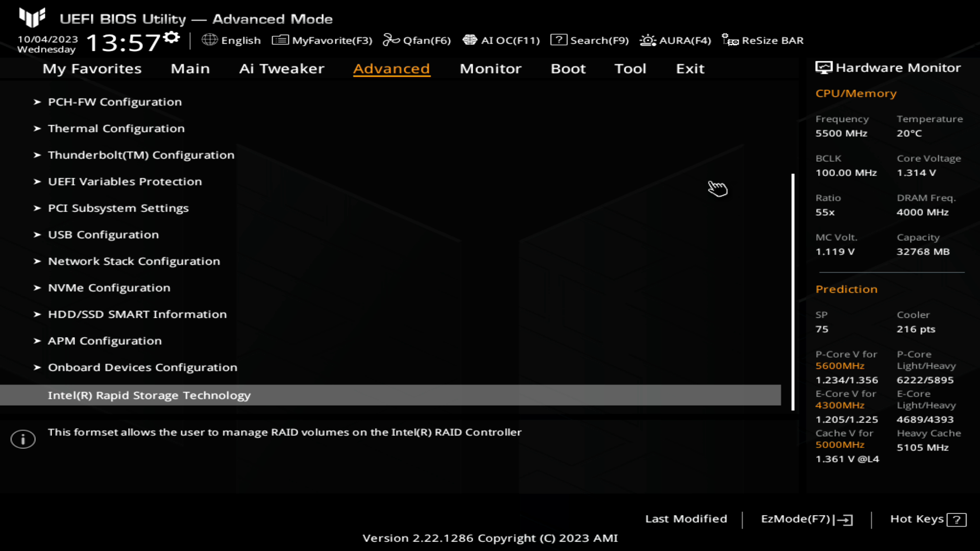This screenshot has width=980, height=551.
Task: Expand USB Configuration settings
Action: click(103, 234)
